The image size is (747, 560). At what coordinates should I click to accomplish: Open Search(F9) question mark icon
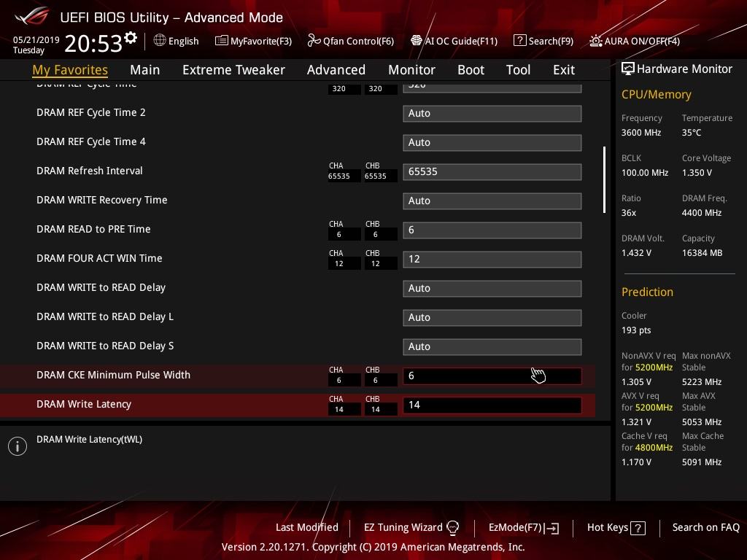(519, 41)
